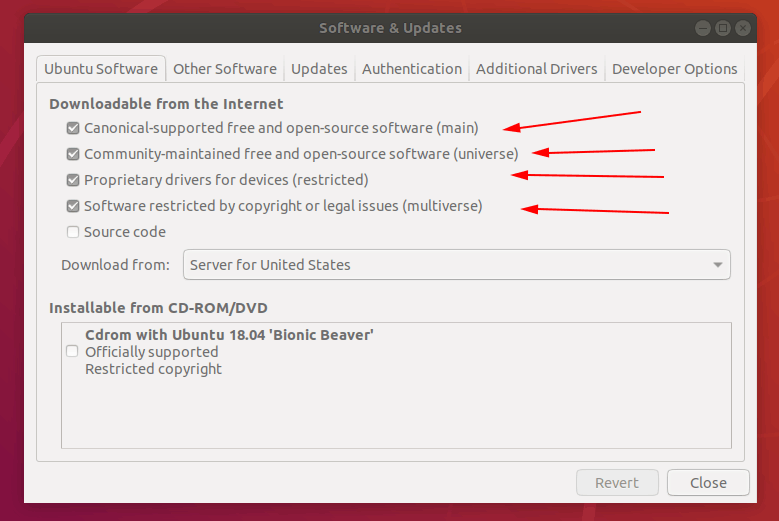Screen dimensions: 779x521
Task: Click the 'Download from:' label
Action: (115, 265)
